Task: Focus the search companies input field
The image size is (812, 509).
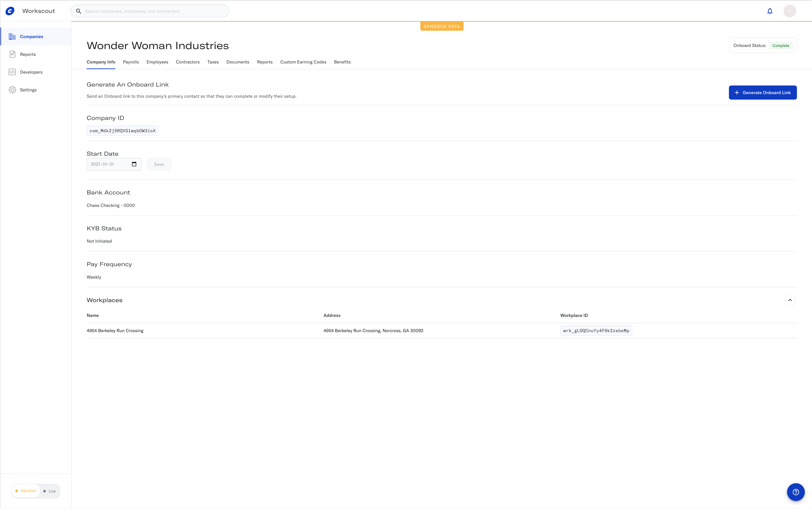Action: (155, 11)
